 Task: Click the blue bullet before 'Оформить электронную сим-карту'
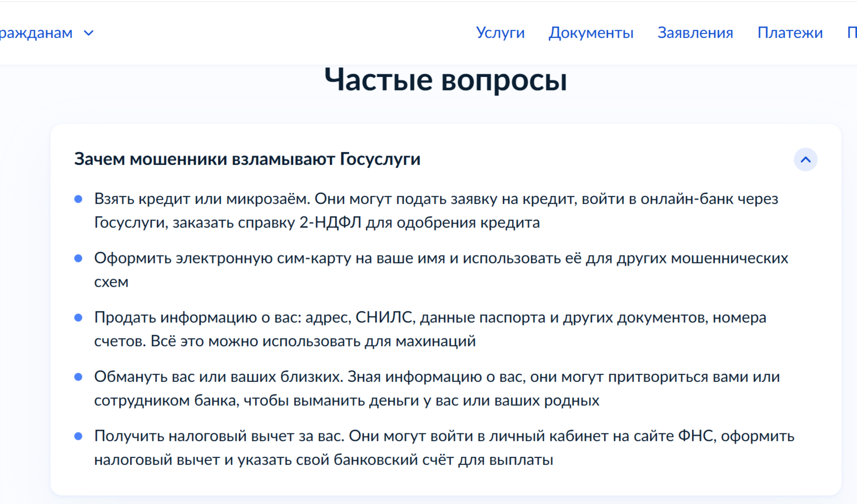(x=78, y=258)
